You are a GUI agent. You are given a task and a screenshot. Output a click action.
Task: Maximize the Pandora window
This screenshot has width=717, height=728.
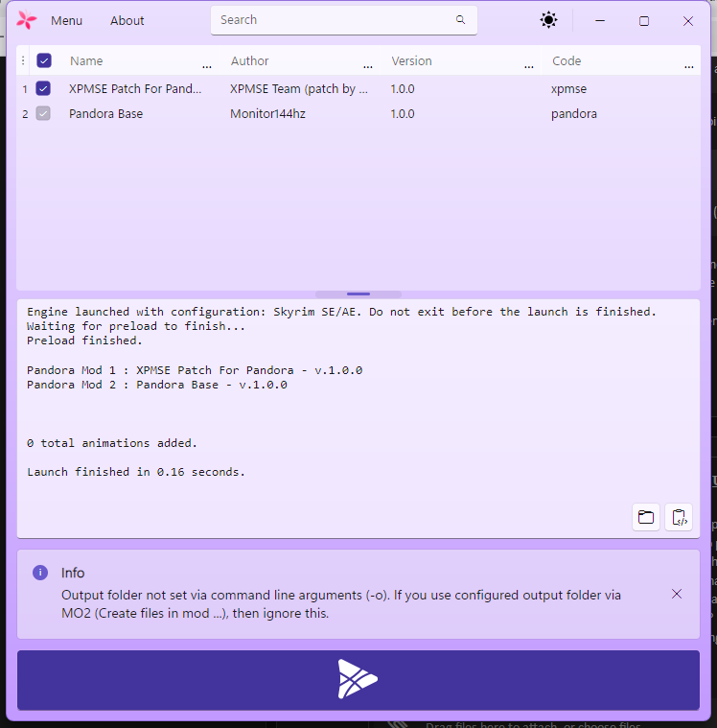(644, 21)
